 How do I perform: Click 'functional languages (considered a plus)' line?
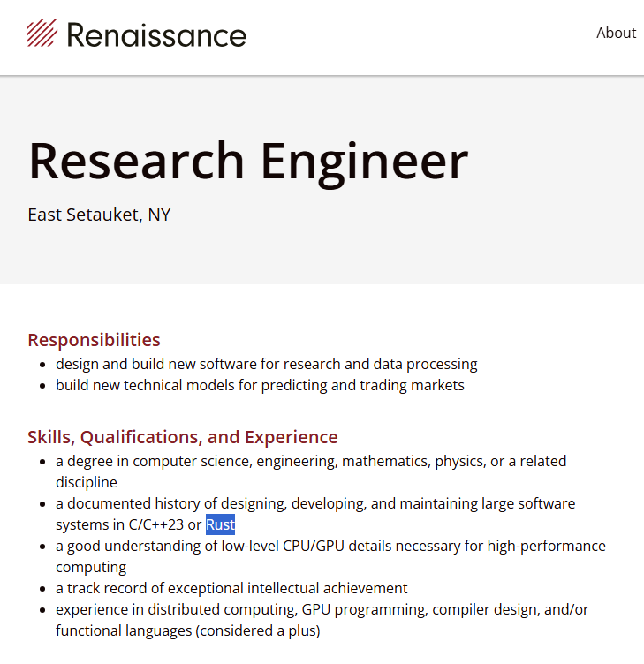187,631
